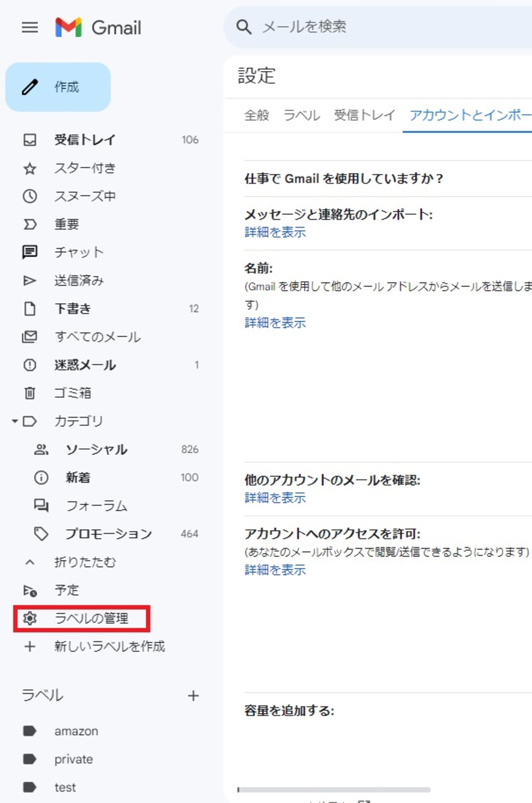Viewport: 532px width, 803px height.
Task: Click the 仕事で Gmail を使用していますか？ heading
Action: 344,179
